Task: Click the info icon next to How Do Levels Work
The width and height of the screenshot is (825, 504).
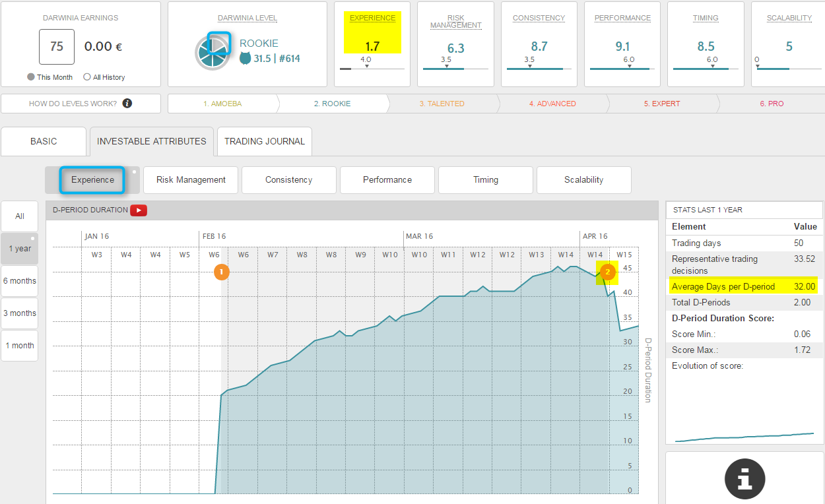Action: point(127,104)
